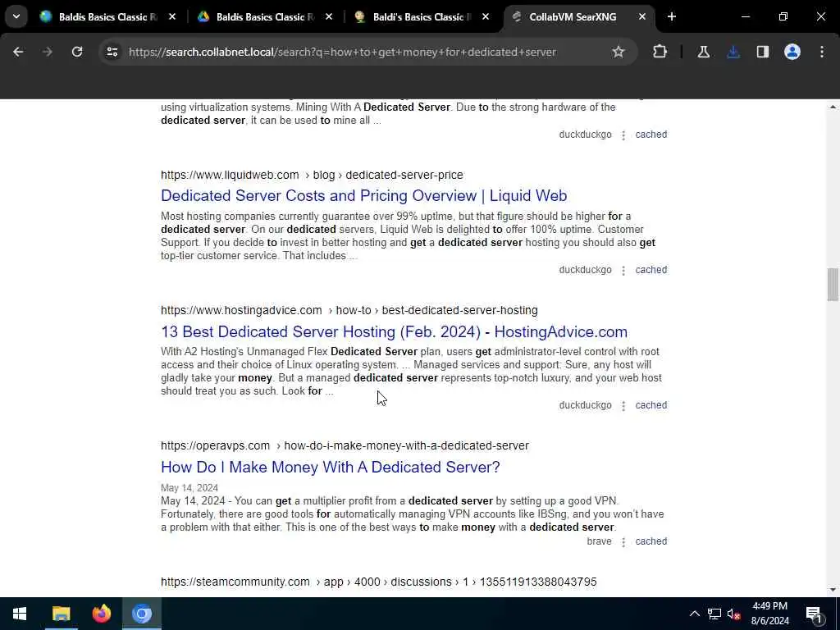Expand options dots beside Liquid Web's duckduckgo label

tap(623, 271)
